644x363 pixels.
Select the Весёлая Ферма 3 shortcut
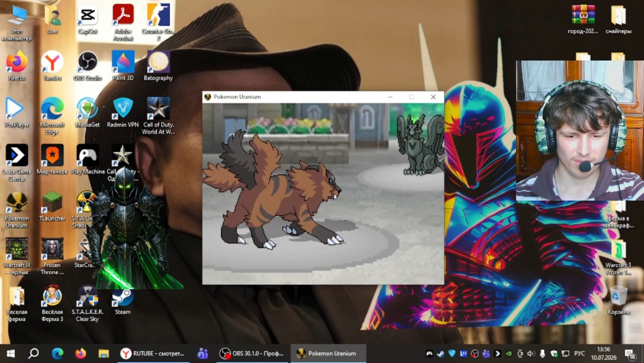coord(52,303)
